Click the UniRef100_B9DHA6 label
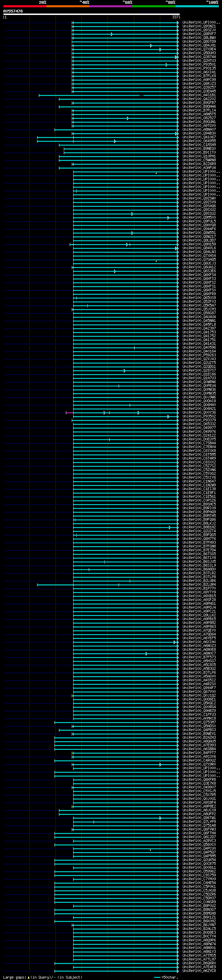The height and width of the screenshot is (980, 222). [x=199, y=106]
